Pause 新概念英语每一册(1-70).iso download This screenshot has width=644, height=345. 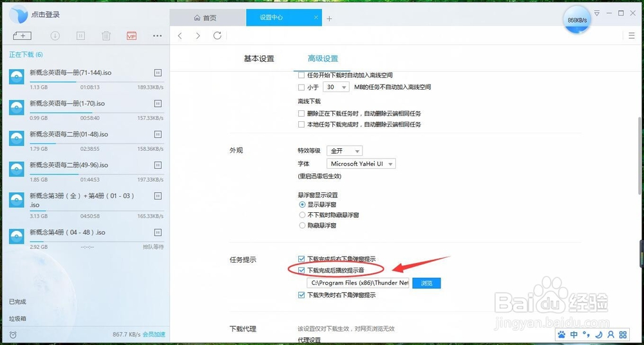point(158,104)
